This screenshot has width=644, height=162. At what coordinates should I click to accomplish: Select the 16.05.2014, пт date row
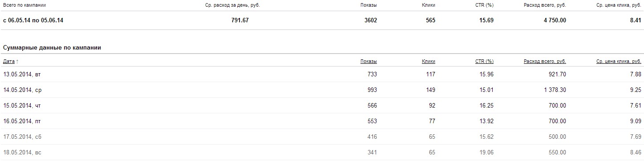pos(322,121)
